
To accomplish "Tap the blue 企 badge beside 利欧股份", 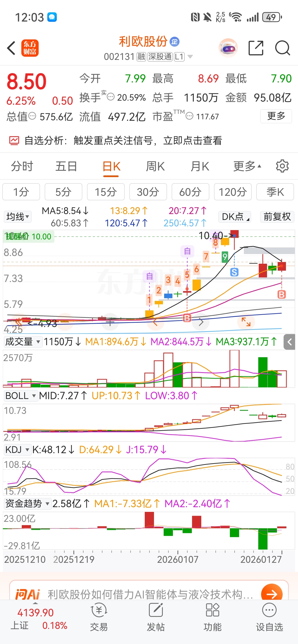I will pyautogui.click(x=174, y=41).
